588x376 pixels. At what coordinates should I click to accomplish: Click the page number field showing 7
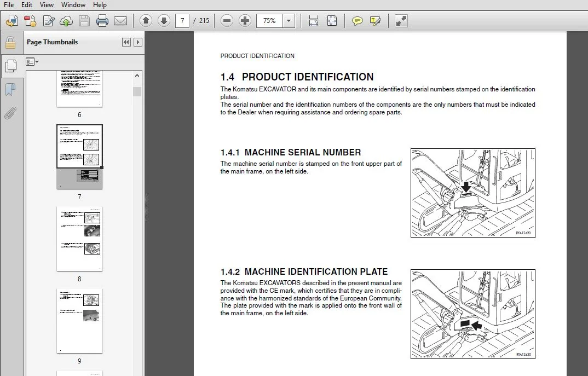pos(182,21)
